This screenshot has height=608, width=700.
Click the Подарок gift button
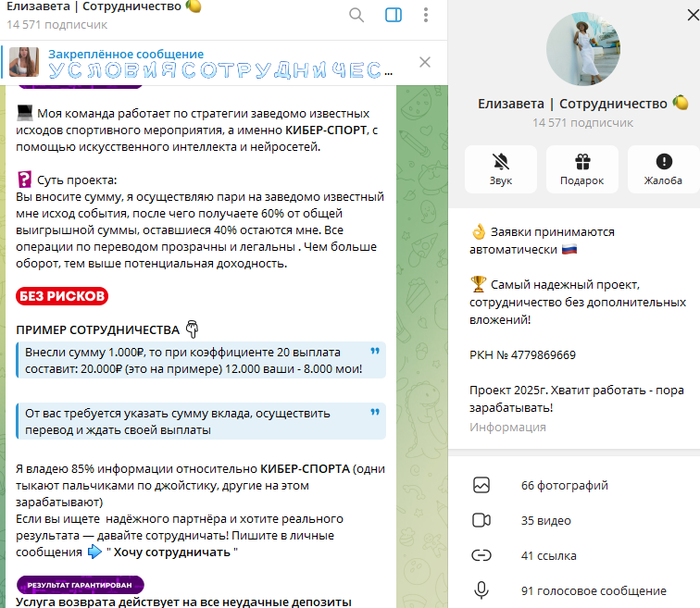[x=582, y=169]
